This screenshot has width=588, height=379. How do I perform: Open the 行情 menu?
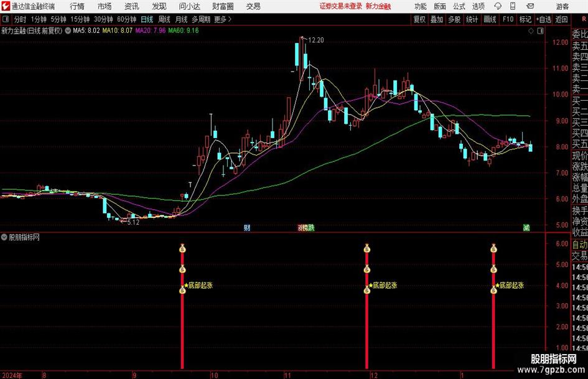pos(77,6)
